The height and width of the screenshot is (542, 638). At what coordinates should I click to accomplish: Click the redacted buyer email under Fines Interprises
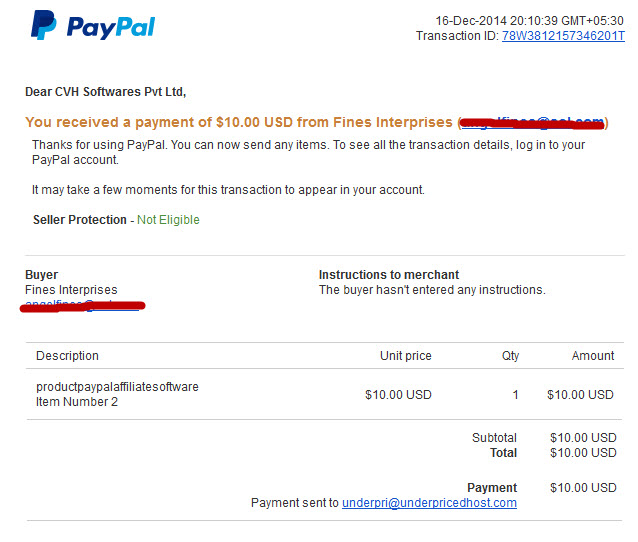[x=83, y=306]
